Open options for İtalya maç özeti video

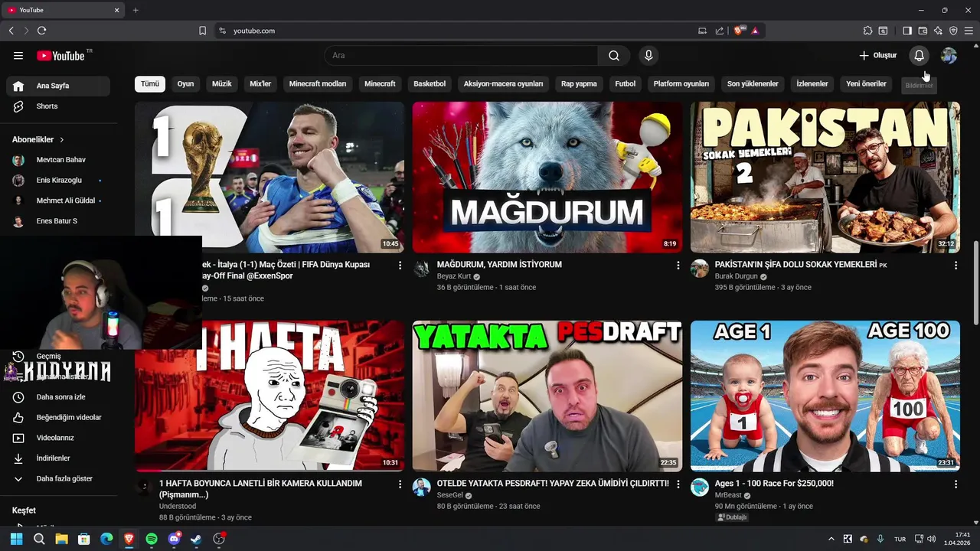(400, 266)
